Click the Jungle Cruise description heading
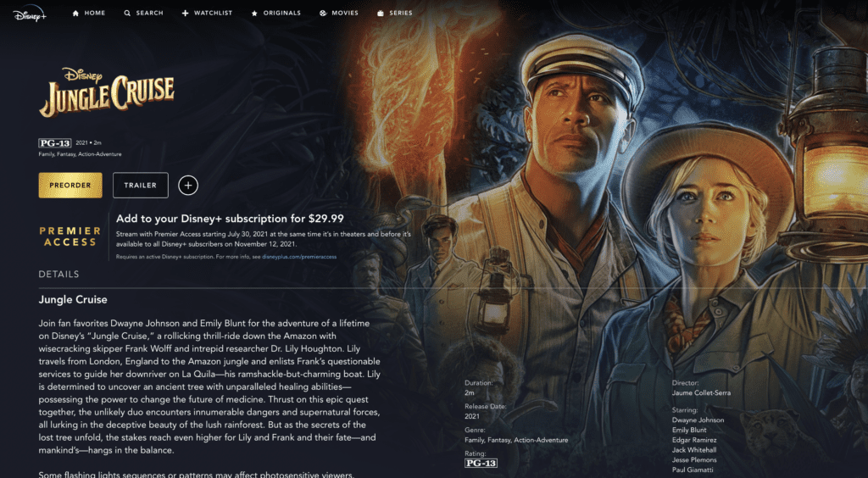The image size is (868, 478). 73,300
